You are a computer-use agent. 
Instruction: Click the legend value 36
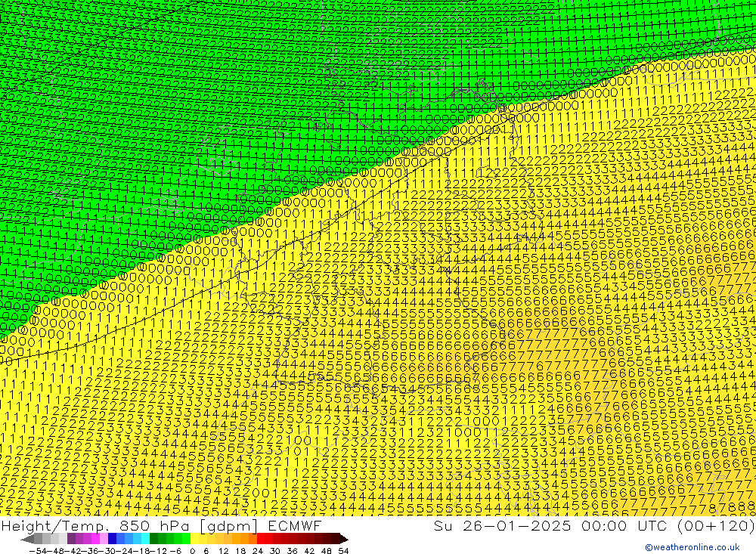tap(292, 551)
